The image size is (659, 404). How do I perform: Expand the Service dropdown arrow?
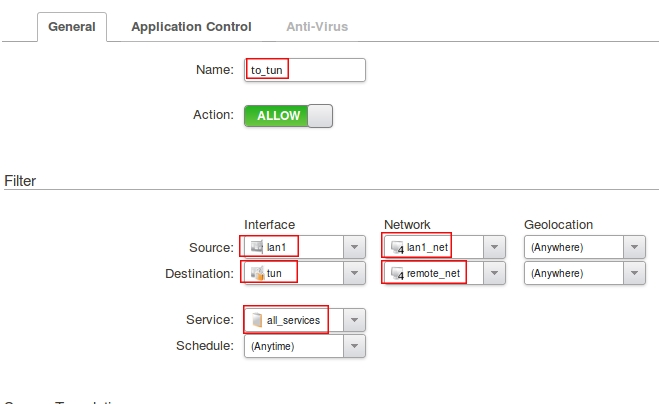[x=355, y=320]
